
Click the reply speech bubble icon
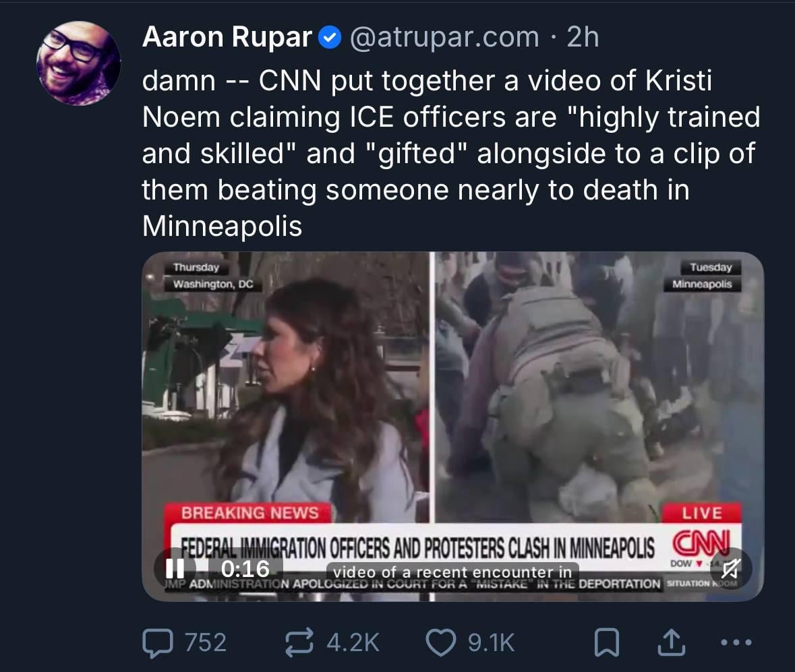click(158, 642)
